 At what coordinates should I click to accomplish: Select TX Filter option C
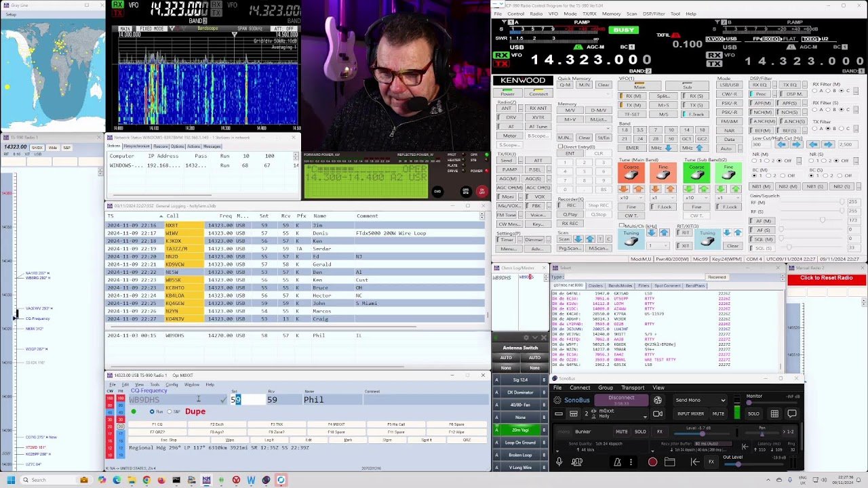pos(840,128)
